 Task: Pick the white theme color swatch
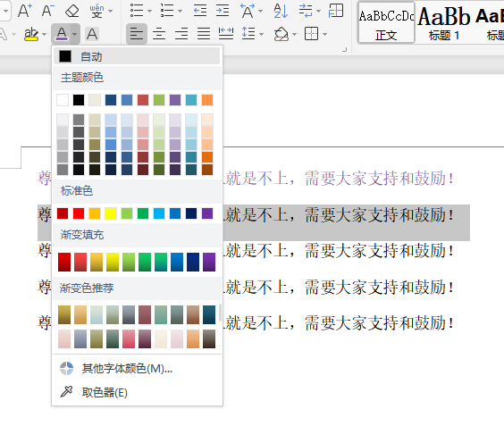[63, 100]
